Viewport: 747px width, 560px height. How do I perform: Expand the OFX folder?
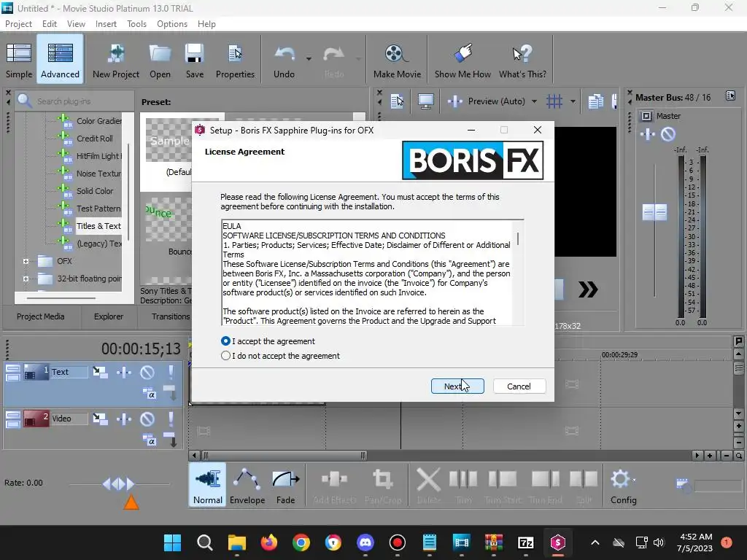point(26,261)
